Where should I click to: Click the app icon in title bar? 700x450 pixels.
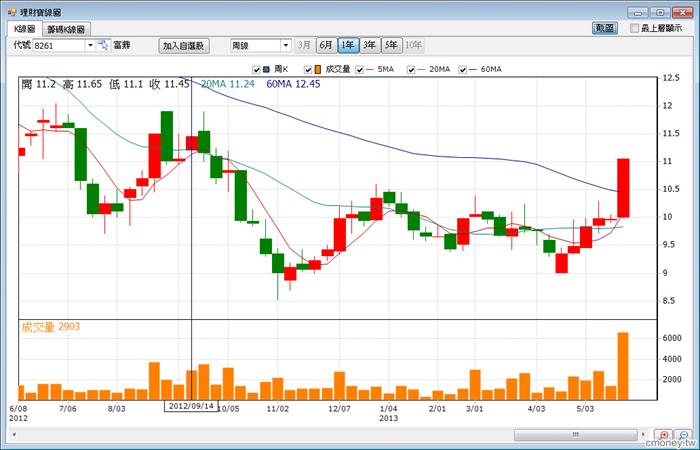pos(11,8)
